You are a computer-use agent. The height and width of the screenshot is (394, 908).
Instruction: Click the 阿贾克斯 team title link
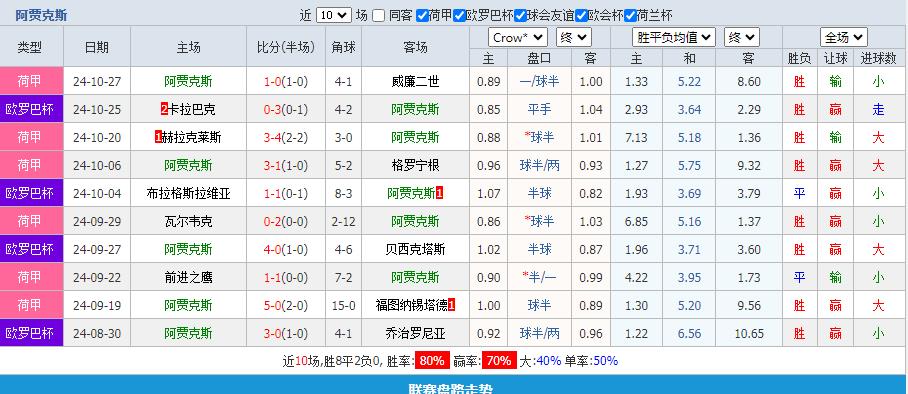pos(41,16)
